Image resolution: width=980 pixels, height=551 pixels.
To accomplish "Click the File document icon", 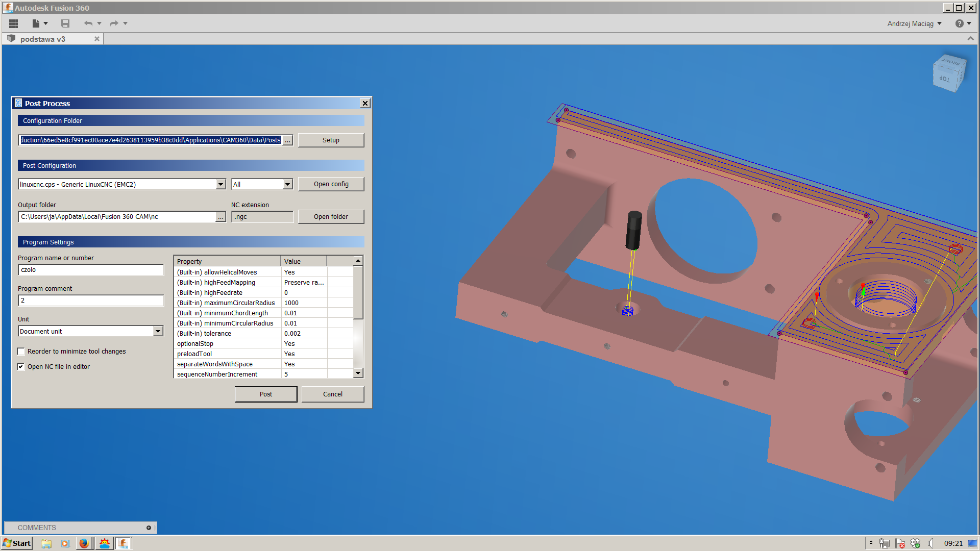I will [x=36, y=23].
